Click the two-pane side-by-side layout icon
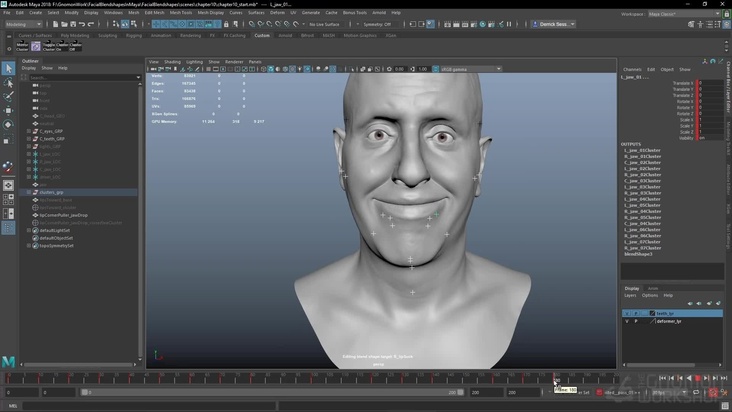The image size is (732, 412). 8,214
